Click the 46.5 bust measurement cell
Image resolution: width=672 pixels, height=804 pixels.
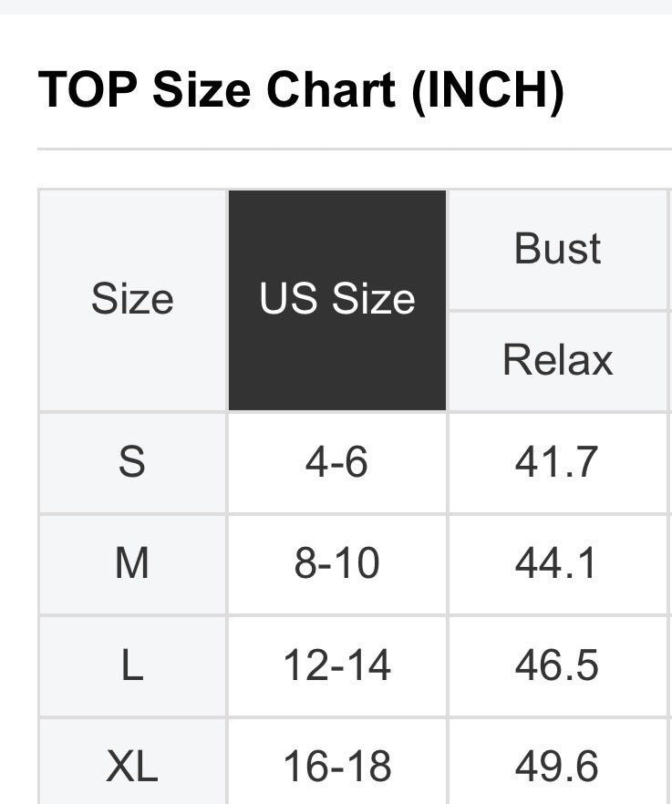coord(557,665)
